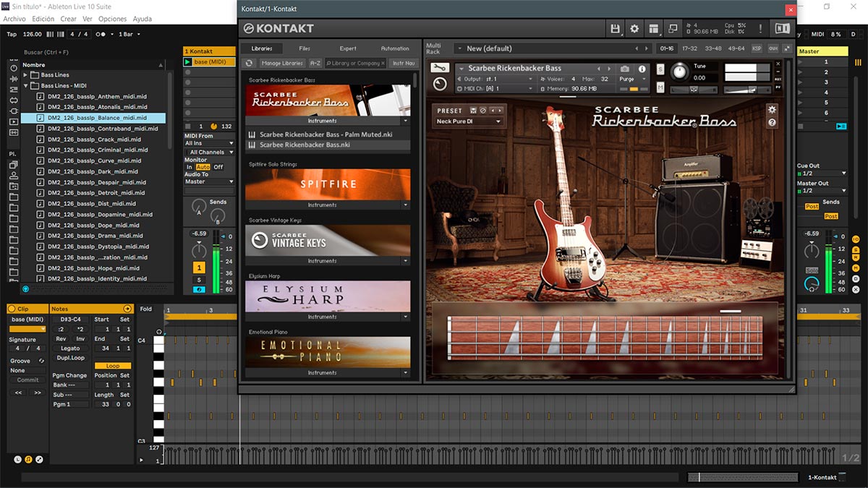Open the MIDI From All Ins dropdown
Screen dimensions: 868x488
(210, 143)
